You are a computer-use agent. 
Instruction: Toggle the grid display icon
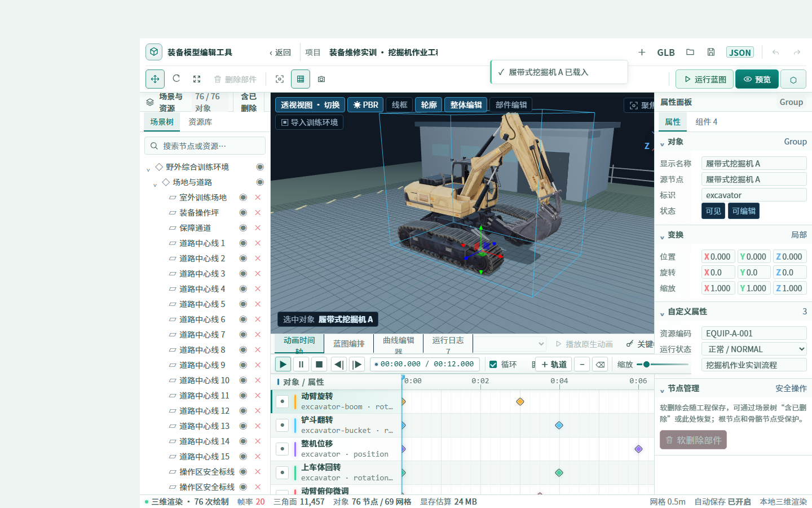[x=301, y=79]
